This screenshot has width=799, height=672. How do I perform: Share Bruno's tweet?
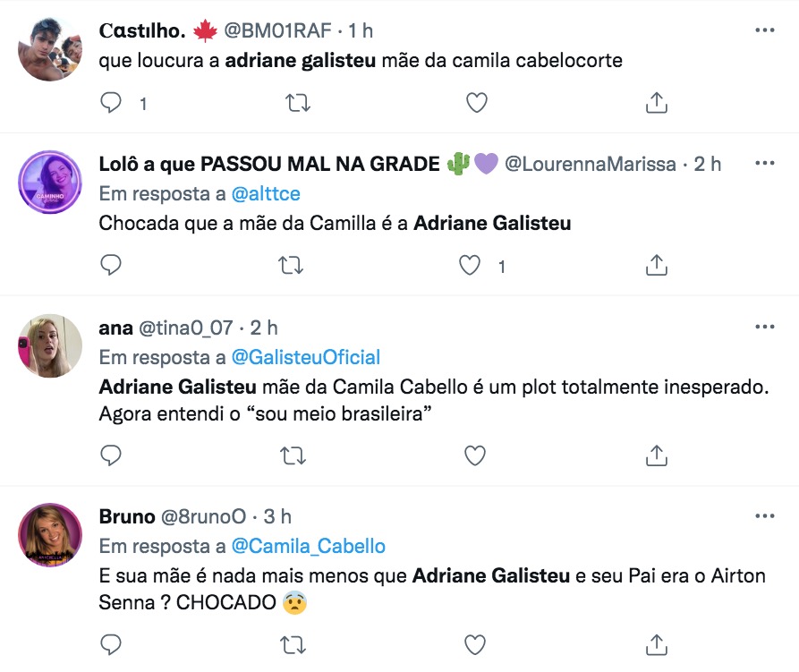point(657,644)
